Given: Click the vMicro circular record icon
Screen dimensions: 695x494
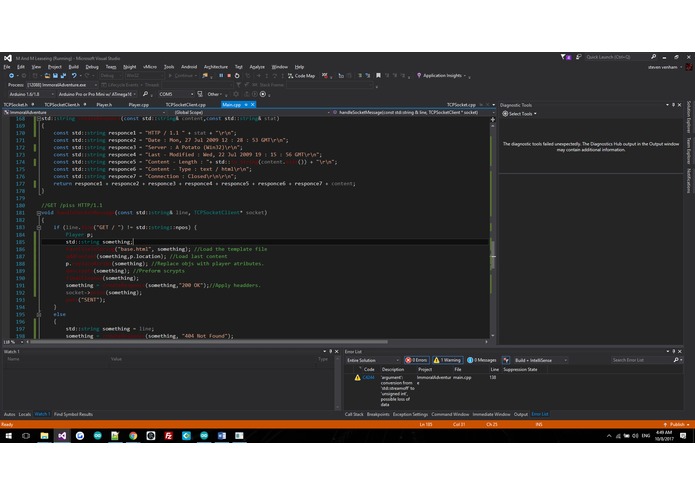Looking at the screenshot, I should [x=263, y=94].
